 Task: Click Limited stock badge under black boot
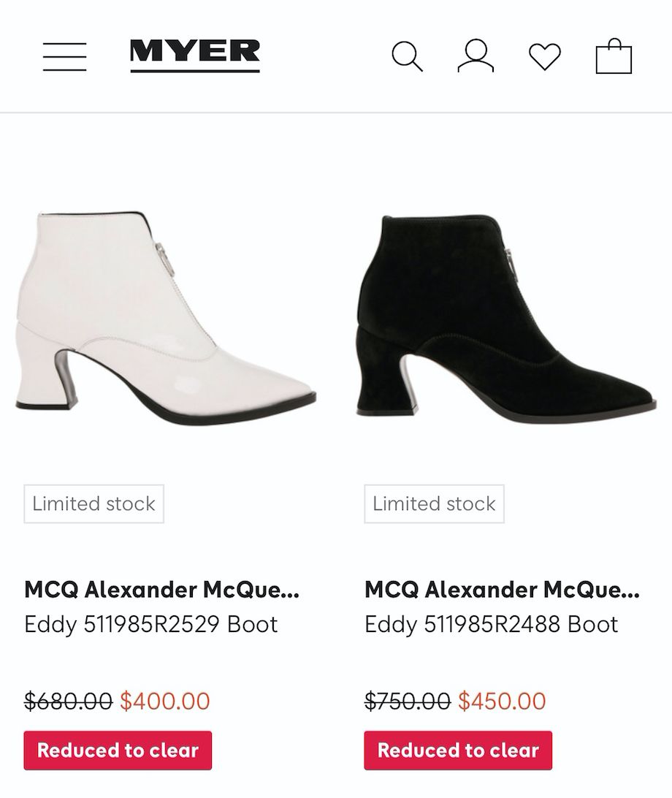pos(434,503)
